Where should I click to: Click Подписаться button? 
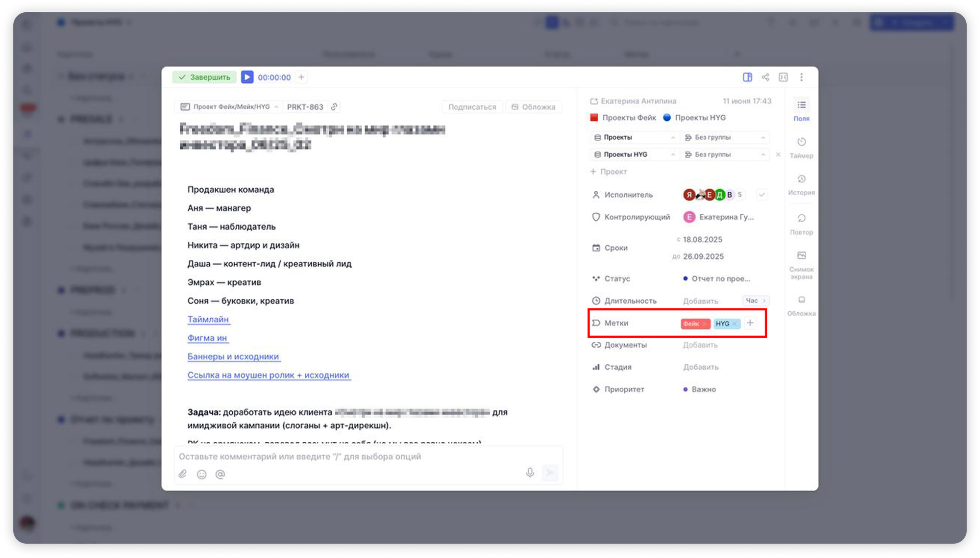(472, 107)
